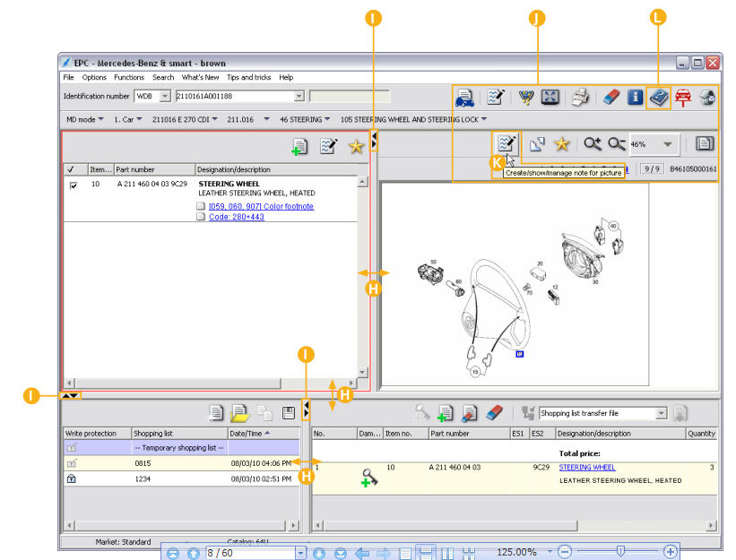The width and height of the screenshot is (736, 560).
Task: Add selected part to shopping list
Action: point(299,147)
